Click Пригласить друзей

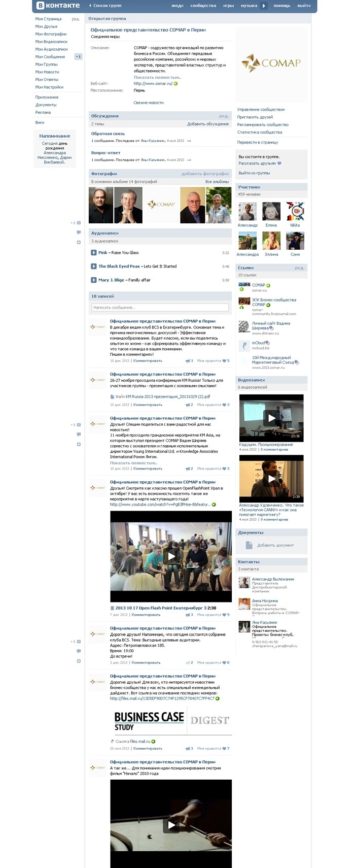255,117
